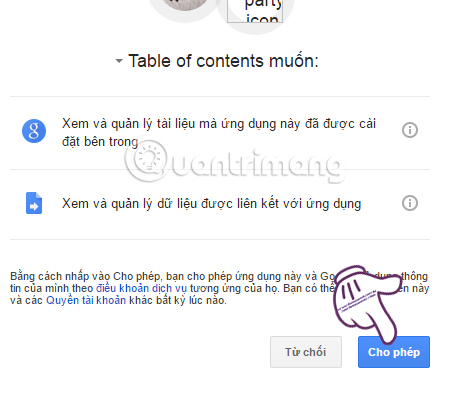Click the party icon thumbnail at top
The image size is (450, 393).
pos(255,11)
